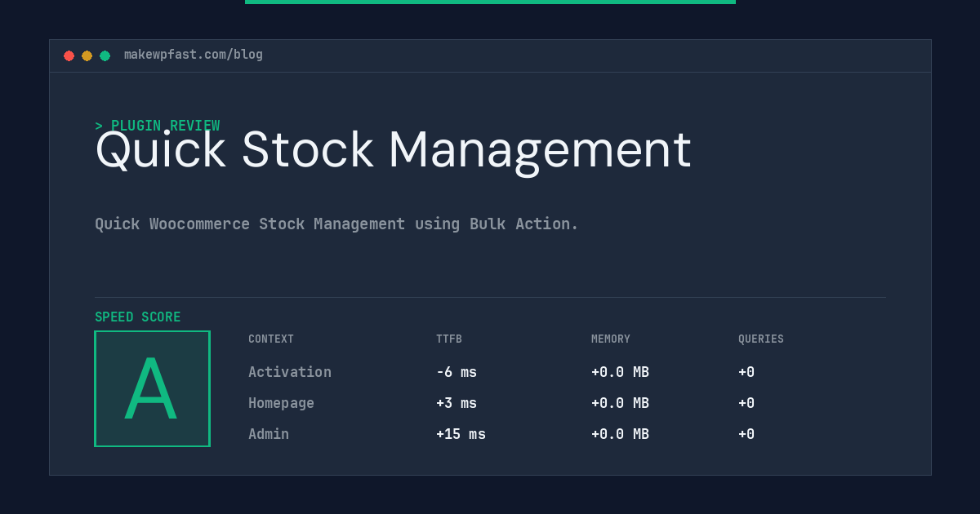Click the Memory column header
980x514 pixels.
611,339
